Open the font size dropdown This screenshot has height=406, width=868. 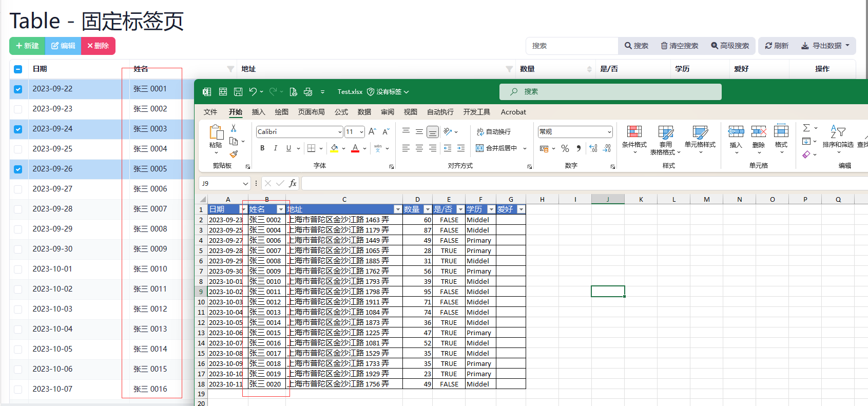coord(361,132)
